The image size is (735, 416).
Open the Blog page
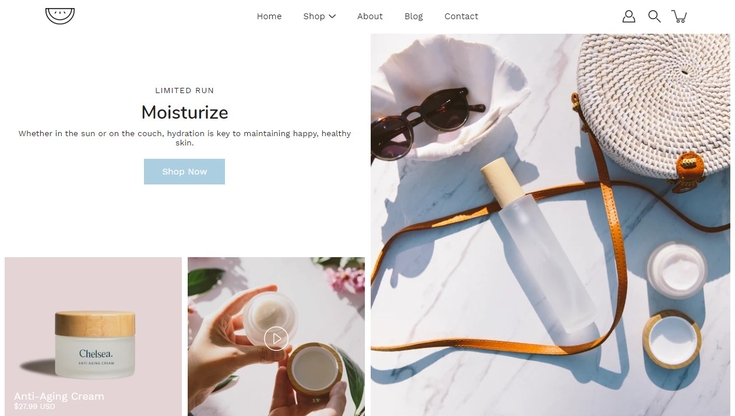tap(413, 16)
